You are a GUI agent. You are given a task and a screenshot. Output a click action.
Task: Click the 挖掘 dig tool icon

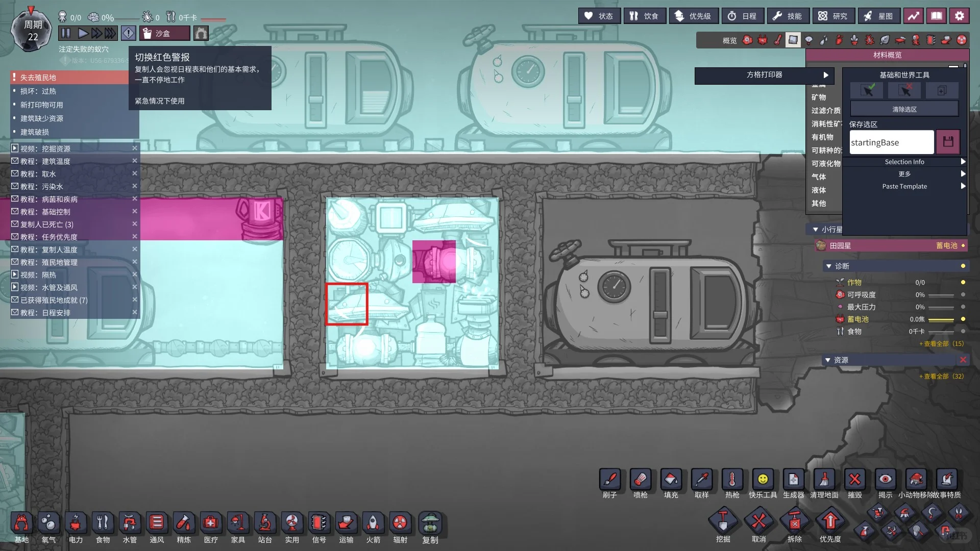[x=723, y=521]
